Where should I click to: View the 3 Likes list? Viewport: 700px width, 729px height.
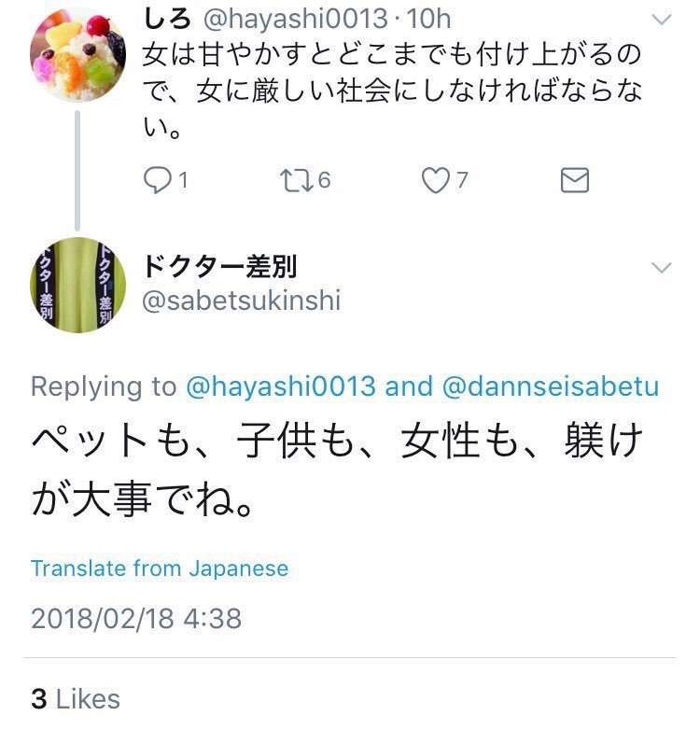tap(76, 699)
